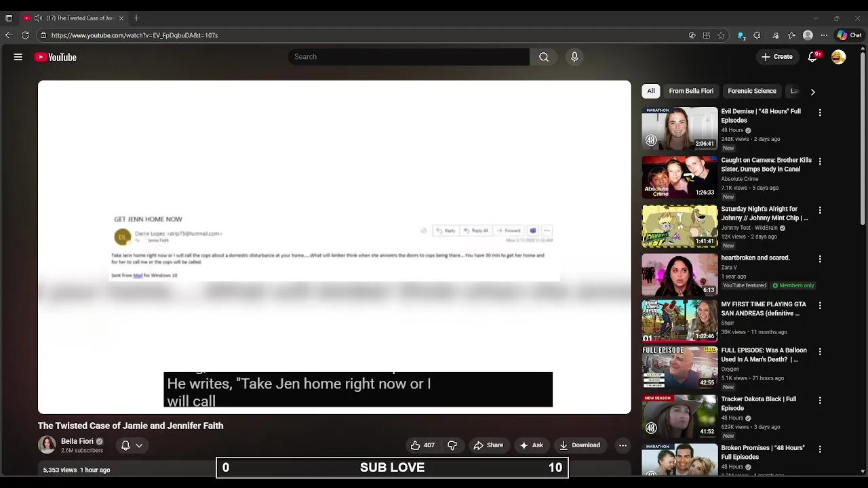868x488 pixels.
Task: Share the video
Action: tap(488, 445)
